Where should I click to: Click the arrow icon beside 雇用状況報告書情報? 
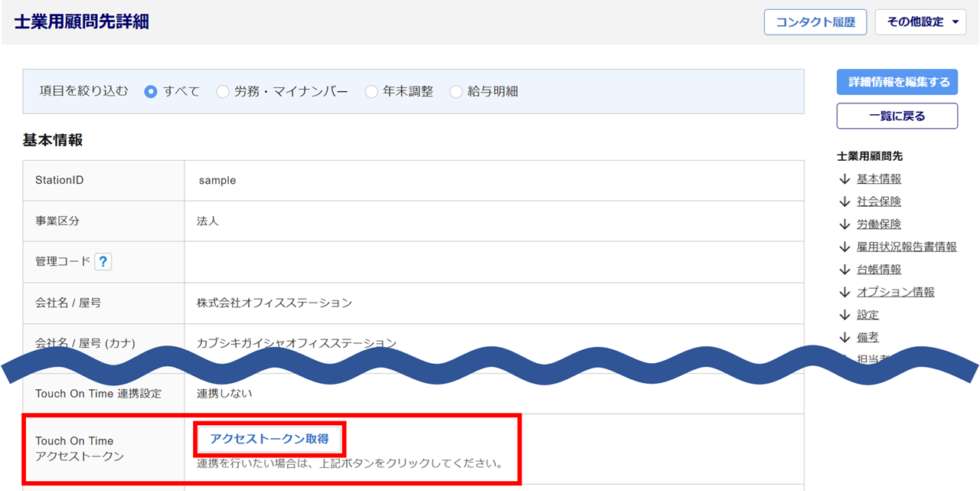point(844,247)
